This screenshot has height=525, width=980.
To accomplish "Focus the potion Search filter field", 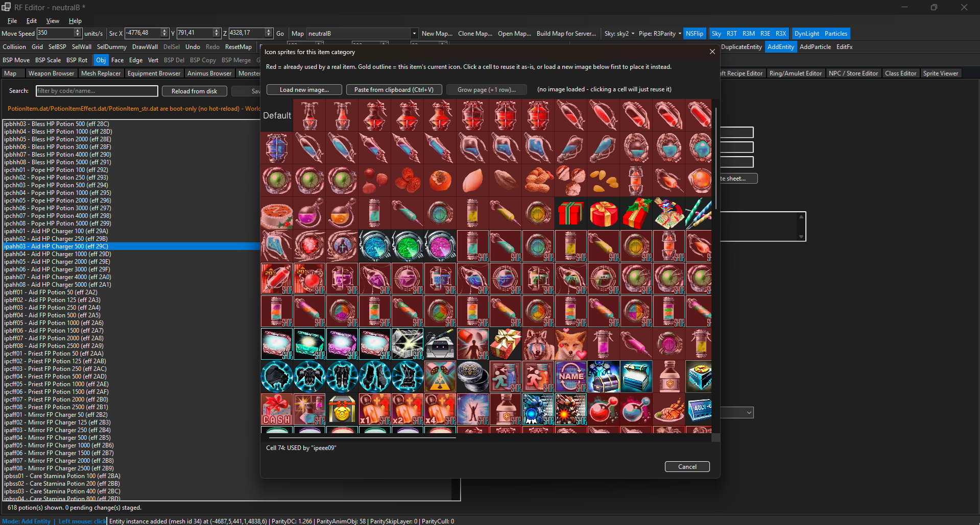I will (97, 91).
